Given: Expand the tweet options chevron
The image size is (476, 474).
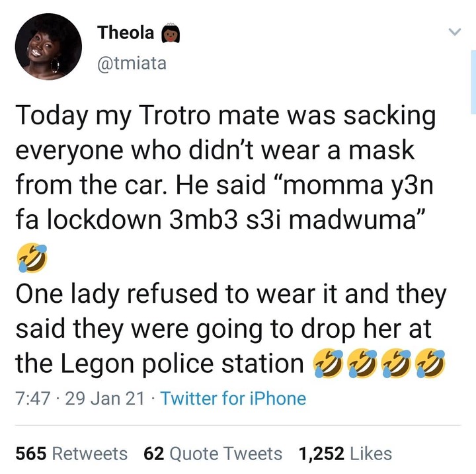Looking at the screenshot, I should click(x=455, y=31).
